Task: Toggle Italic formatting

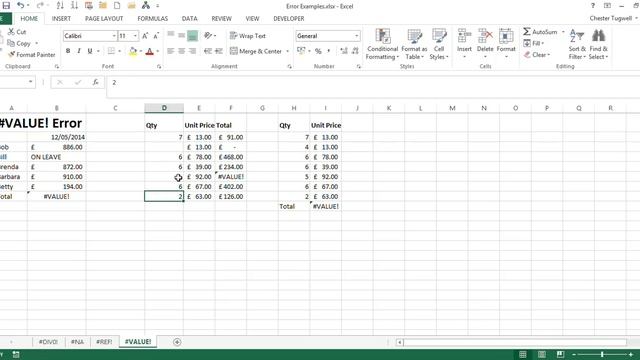Action: click(79, 51)
